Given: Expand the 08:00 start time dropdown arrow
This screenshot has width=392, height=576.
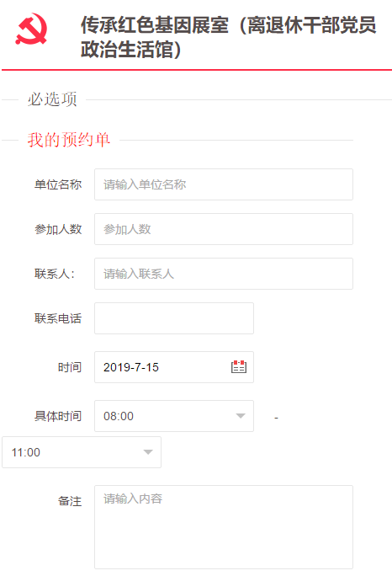Looking at the screenshot, I should [x=241, y=416].
